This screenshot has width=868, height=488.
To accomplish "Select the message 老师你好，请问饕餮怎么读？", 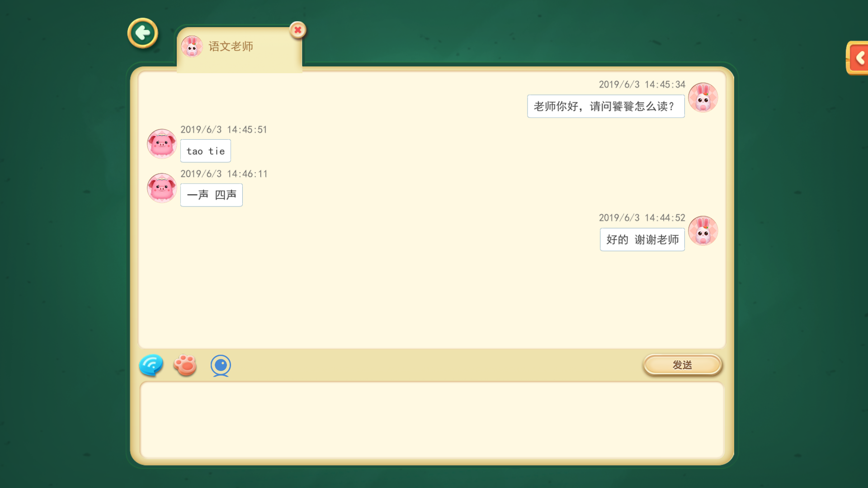I will click(x=606, y=106).
